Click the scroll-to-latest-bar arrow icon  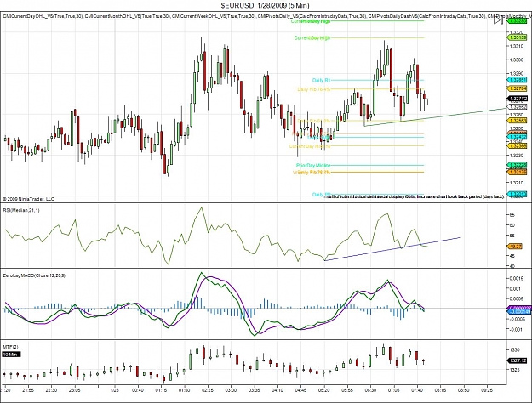point(498,20)
